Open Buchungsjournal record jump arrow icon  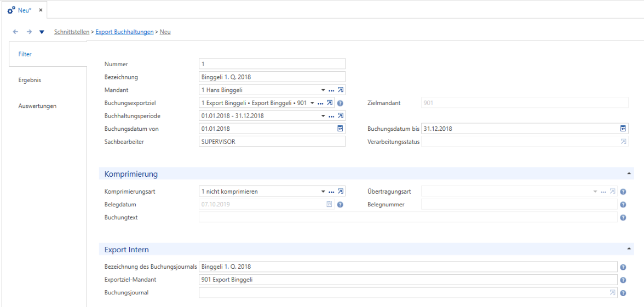(x=612, y=293)
